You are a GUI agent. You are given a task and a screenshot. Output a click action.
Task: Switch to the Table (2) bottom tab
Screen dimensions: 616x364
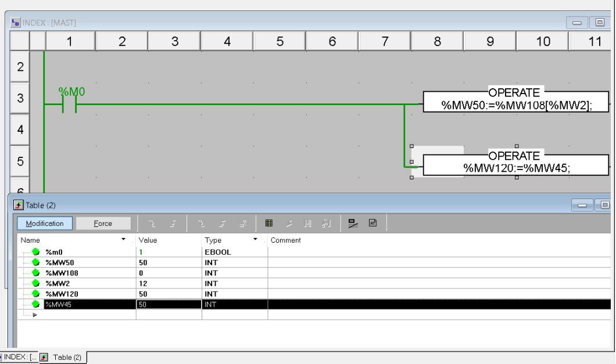coord(62,358)
